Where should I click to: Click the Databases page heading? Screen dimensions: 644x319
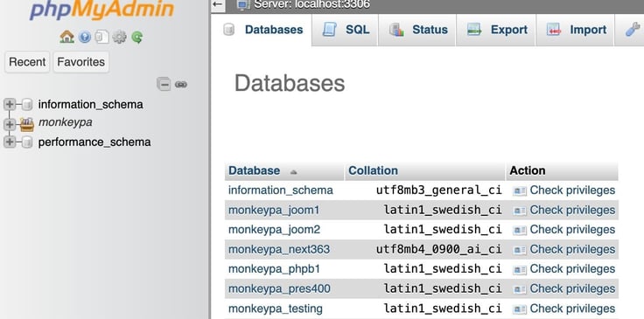[290, 84]
